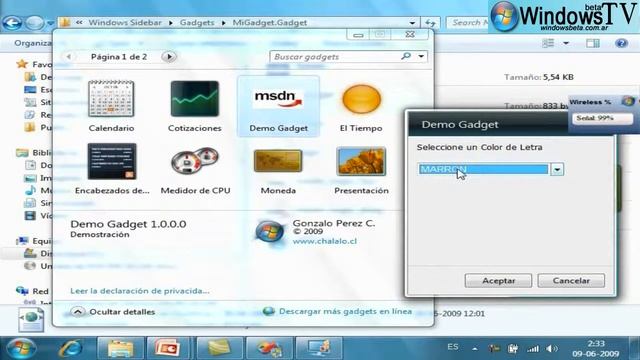Toggle the Explorer preview pane icon
The image size is (640, 360).
(x=593, y=43)
